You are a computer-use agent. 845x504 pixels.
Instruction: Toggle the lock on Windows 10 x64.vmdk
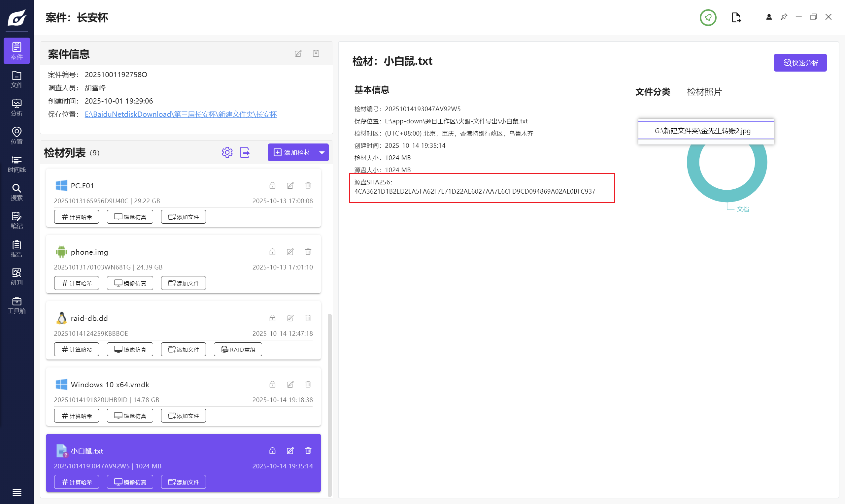point(272,384)
